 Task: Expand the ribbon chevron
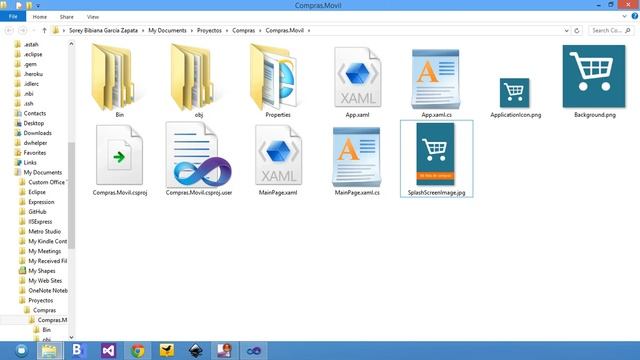coord(624,16)
